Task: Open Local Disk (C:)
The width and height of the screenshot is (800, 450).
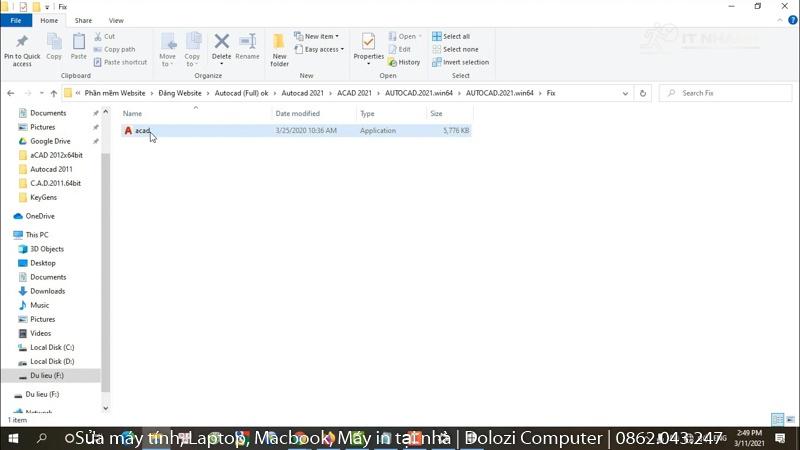Action: click(52, 347)
